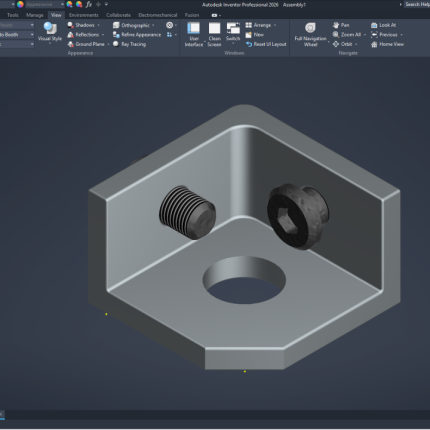Click the arrow left of Search Help

400,5
